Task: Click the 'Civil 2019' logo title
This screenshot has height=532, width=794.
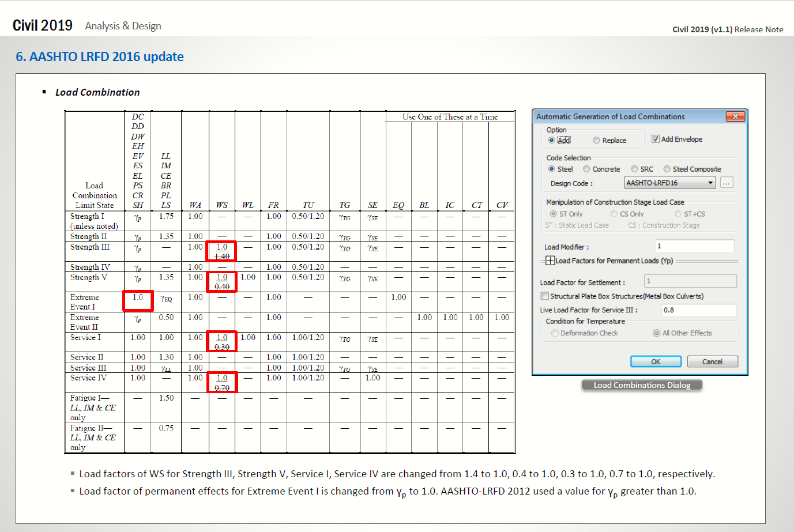Action: tap(43, 25)
